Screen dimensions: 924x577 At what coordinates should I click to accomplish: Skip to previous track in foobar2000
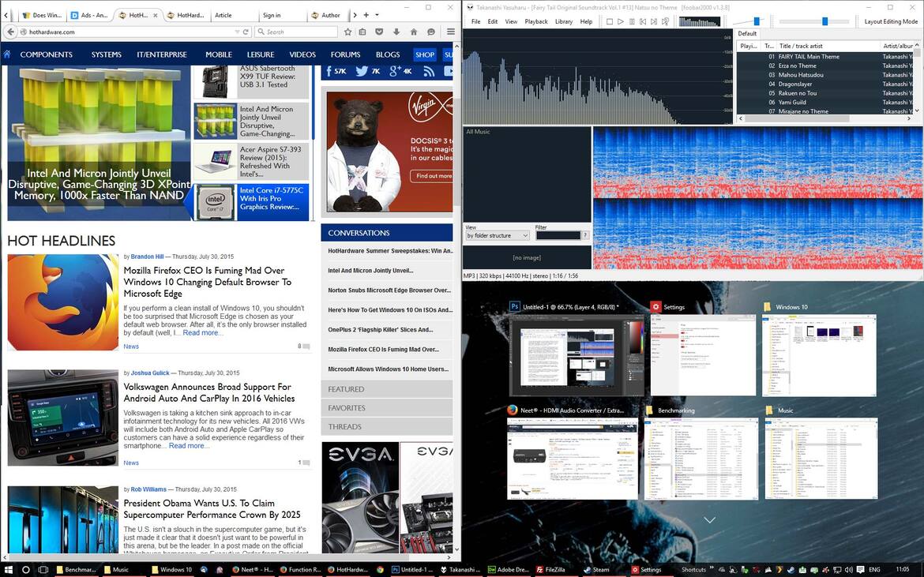643,22
